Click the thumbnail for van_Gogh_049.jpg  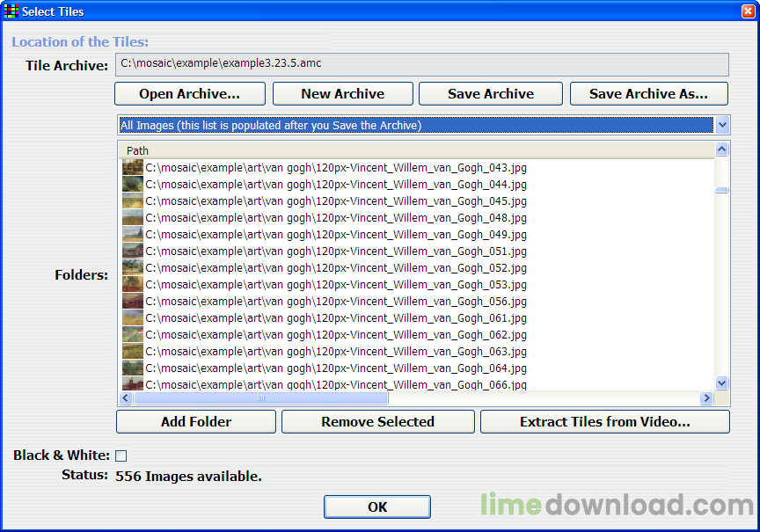tap(132, 234)
